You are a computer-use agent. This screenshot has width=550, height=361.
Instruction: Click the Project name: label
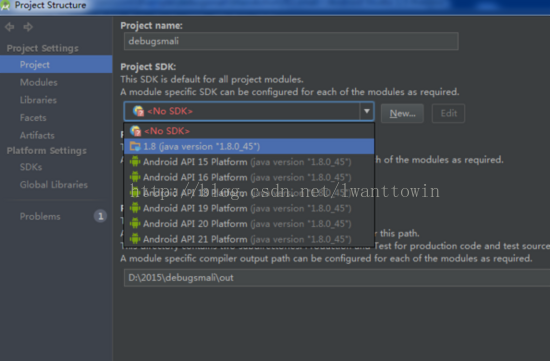152,26
